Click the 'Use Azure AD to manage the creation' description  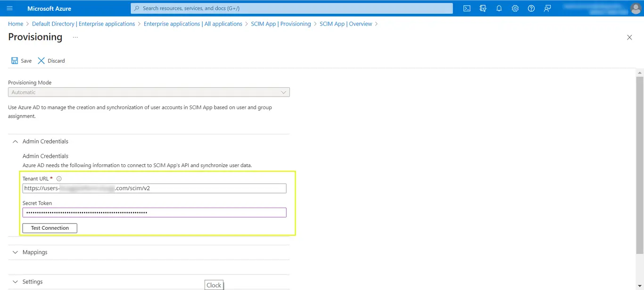(140, 112)
